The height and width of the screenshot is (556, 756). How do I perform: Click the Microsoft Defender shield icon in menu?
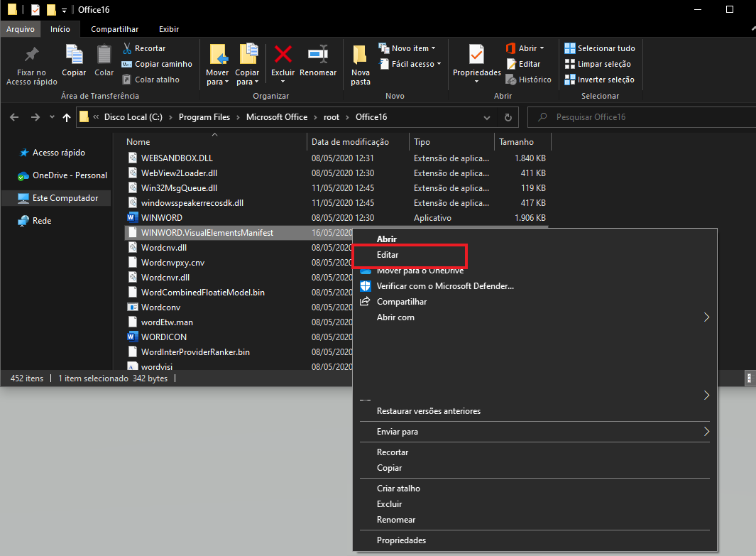(366, 286)
